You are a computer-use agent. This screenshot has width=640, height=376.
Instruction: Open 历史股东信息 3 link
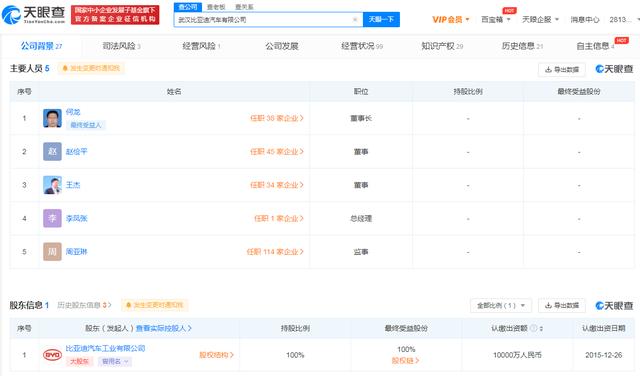point(84,305)
